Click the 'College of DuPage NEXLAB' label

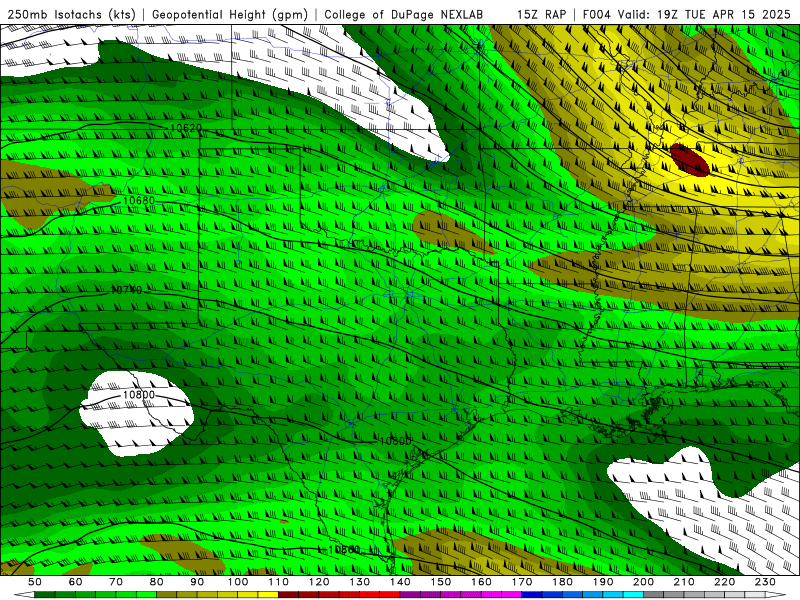404,15
